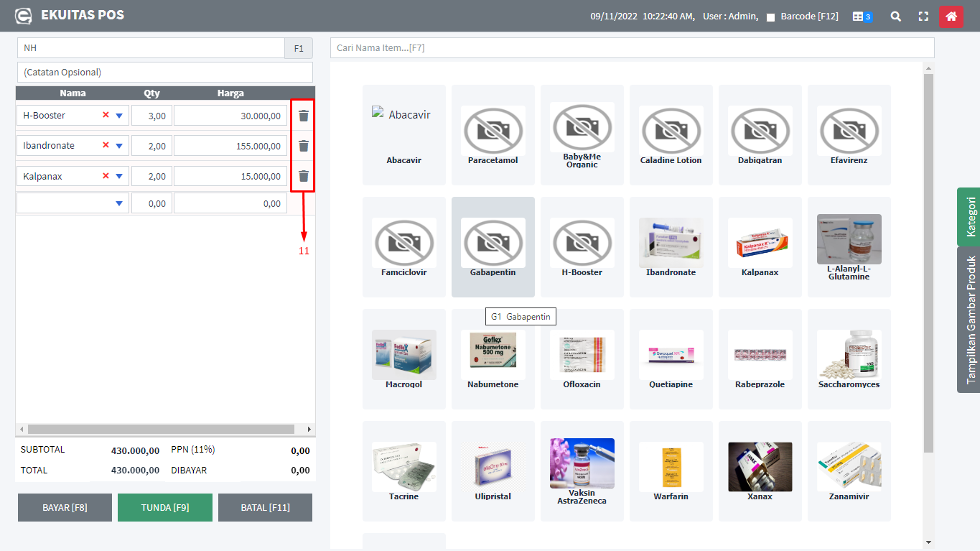Open the Kalpanax item dropdown arrow
The image size is (980, 551).
[119, 176]
